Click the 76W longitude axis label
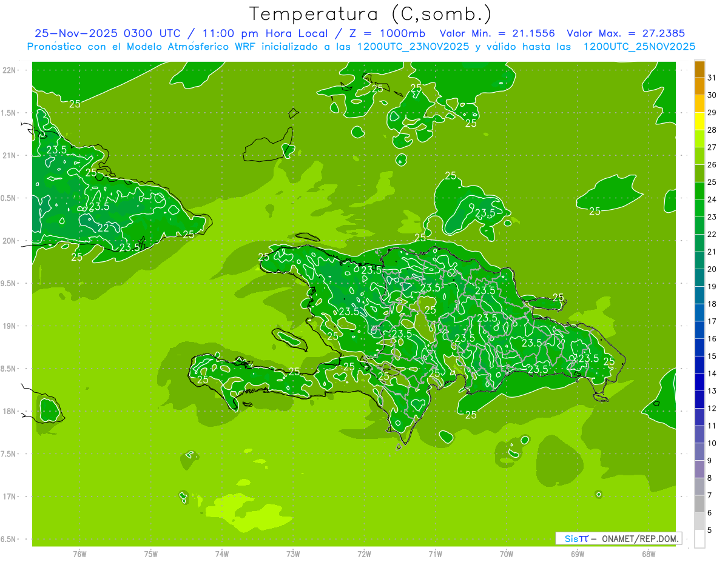This screenshot has height=562, width=728. coord(79,554)
